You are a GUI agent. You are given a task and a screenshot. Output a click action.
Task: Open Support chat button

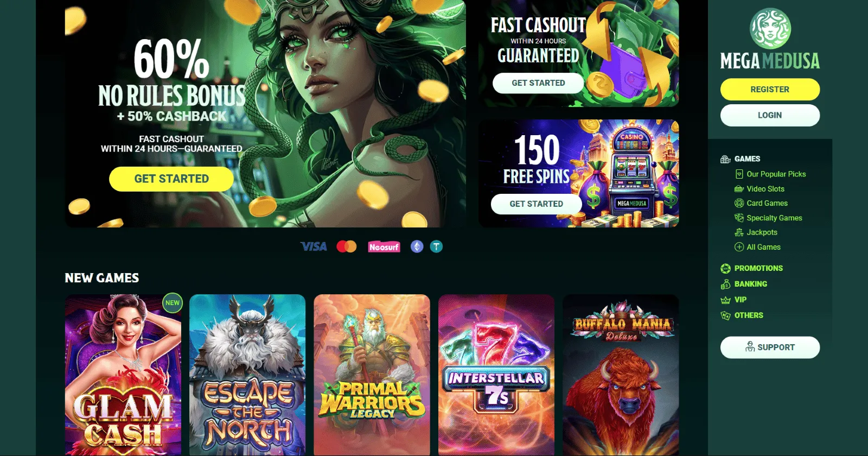pyautogui.click(x=770, y=347)
